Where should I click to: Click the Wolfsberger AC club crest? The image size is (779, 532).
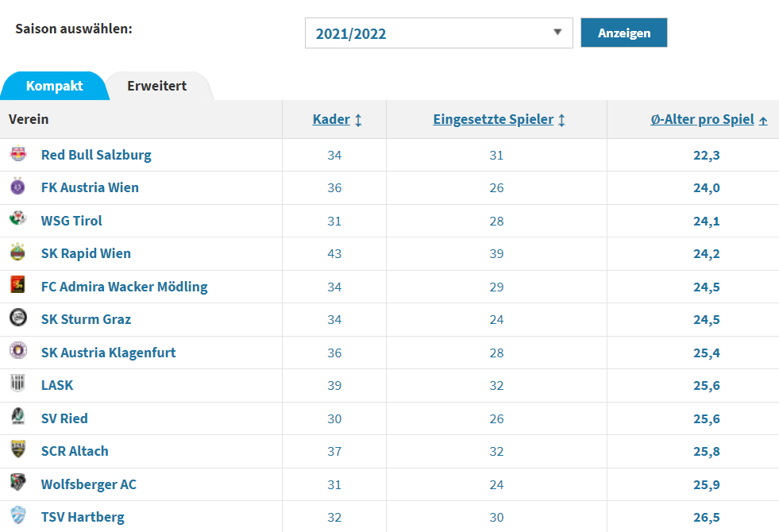tap(17, 484)
